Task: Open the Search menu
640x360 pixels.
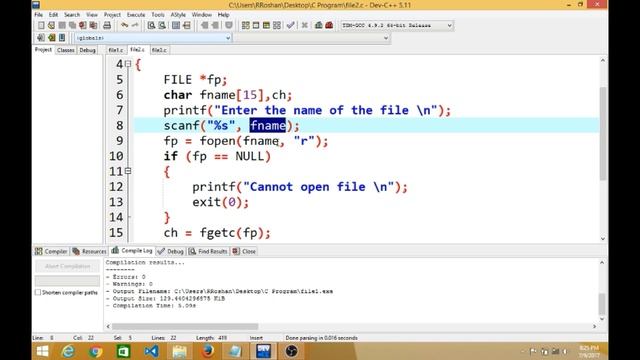Action: (x=72, y=15)
